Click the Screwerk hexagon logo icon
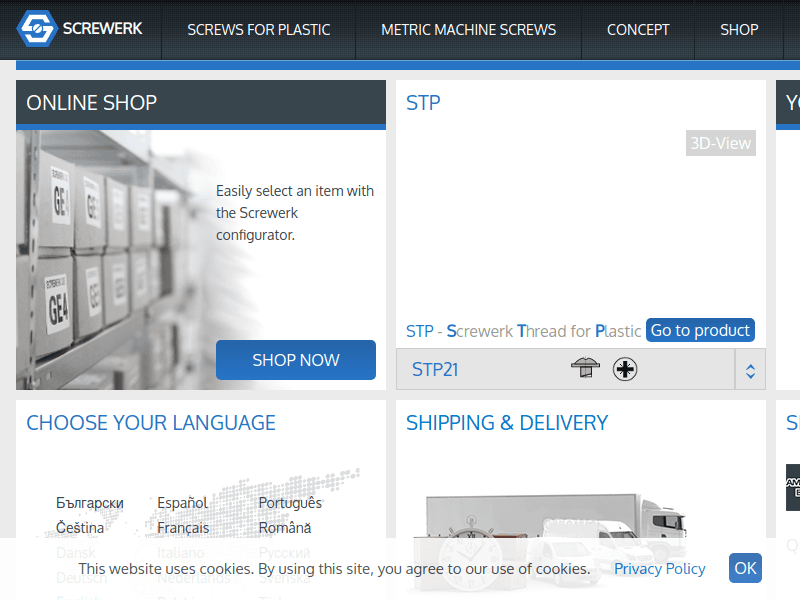800x600 pixels. tap(37, 29)
